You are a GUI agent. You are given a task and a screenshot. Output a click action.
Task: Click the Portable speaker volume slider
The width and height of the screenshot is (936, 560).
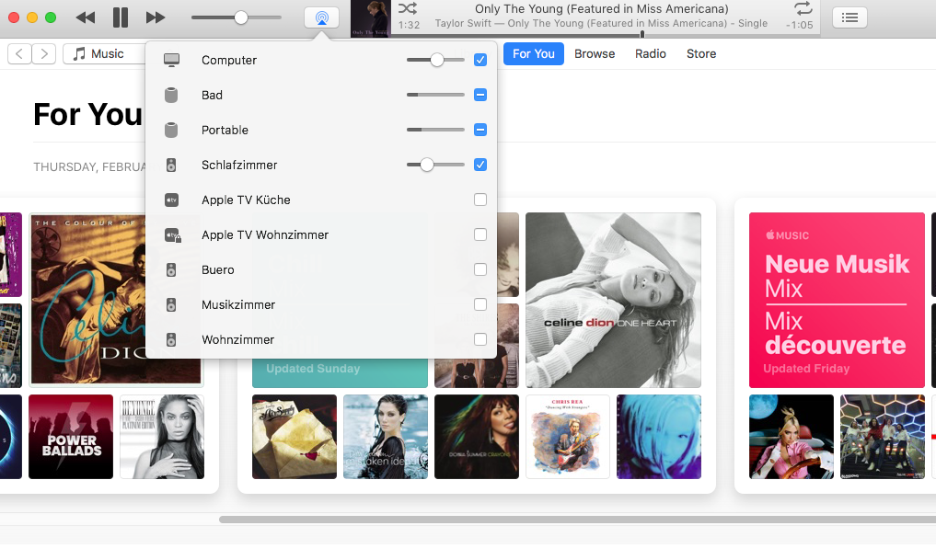435,130
